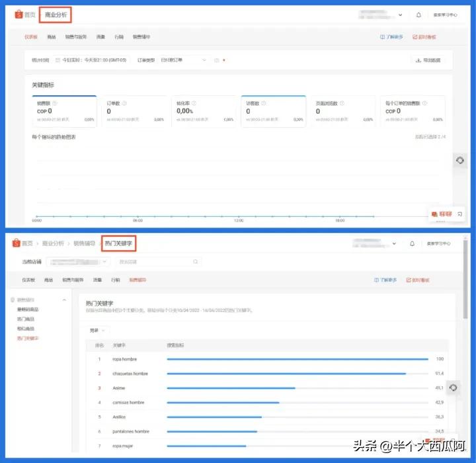Click the calendar icon in the date range field

[58, 60]
